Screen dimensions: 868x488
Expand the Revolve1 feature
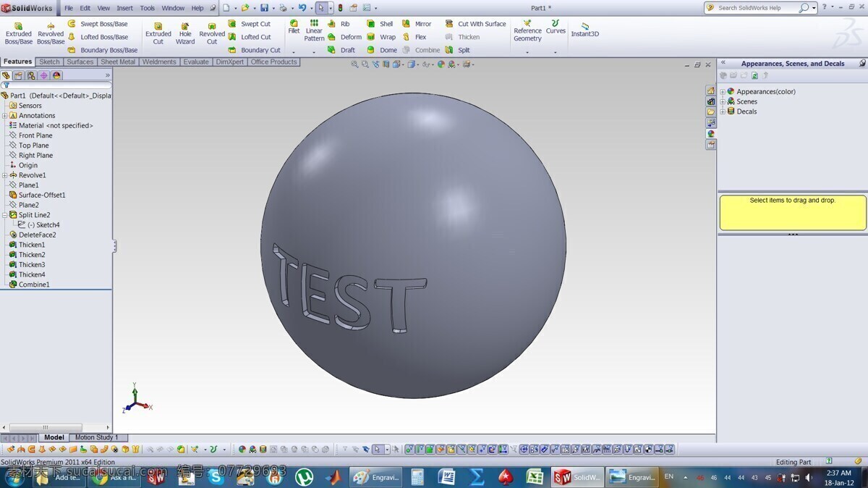(5, 175)
